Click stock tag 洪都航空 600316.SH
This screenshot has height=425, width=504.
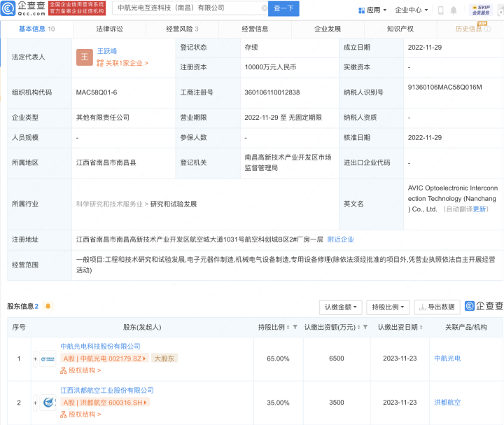[x=105, y=403]
